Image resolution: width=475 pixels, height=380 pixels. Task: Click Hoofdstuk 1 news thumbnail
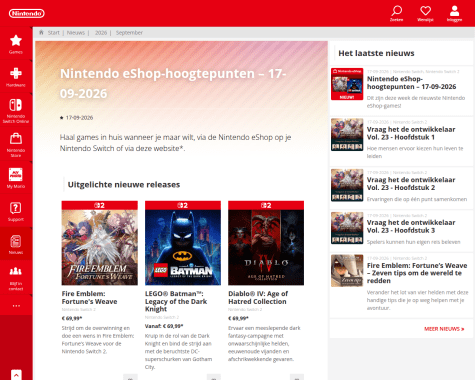pos(347,135)
